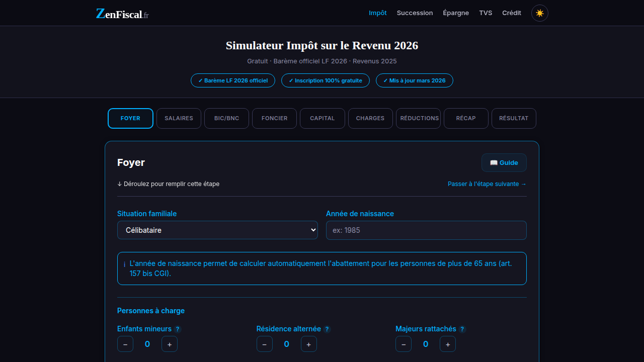Decrease Enfants mineurs count with minus
This screenshot has height=362, width=644.
pos(125,344)
